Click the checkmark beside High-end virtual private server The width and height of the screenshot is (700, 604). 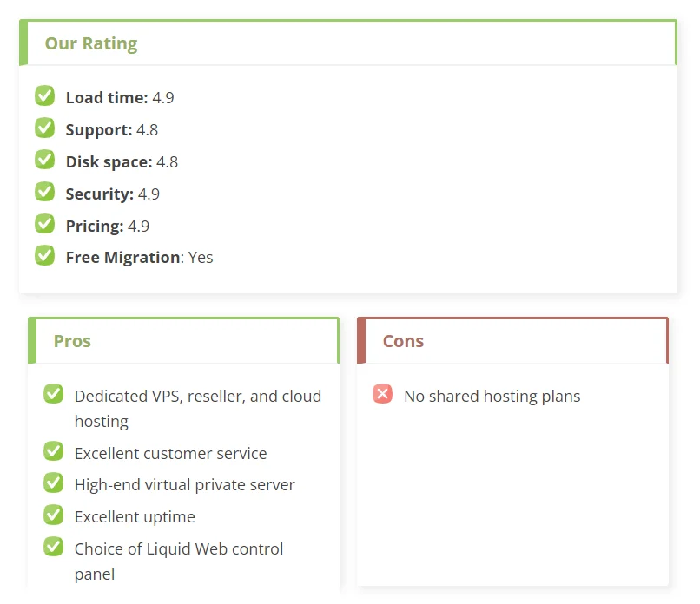coord(54,483)
